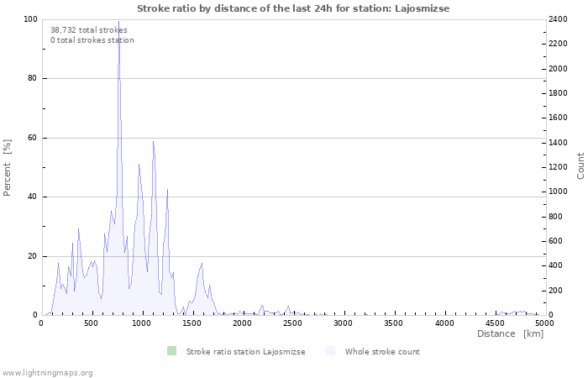The height and width of the screenshot is (378, 588).
Task: Click the 2200 count axis value
Action: 558,44
